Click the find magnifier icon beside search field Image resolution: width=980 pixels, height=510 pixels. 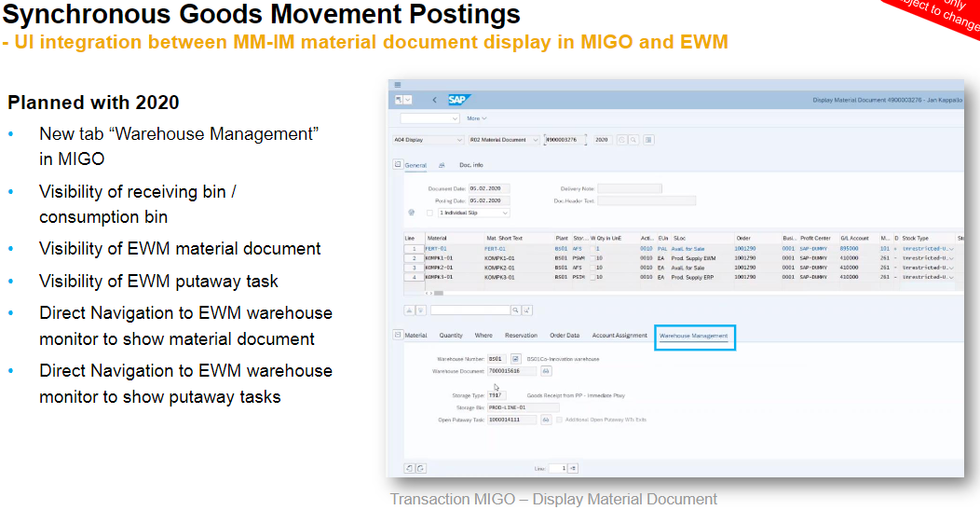point(516,310)
